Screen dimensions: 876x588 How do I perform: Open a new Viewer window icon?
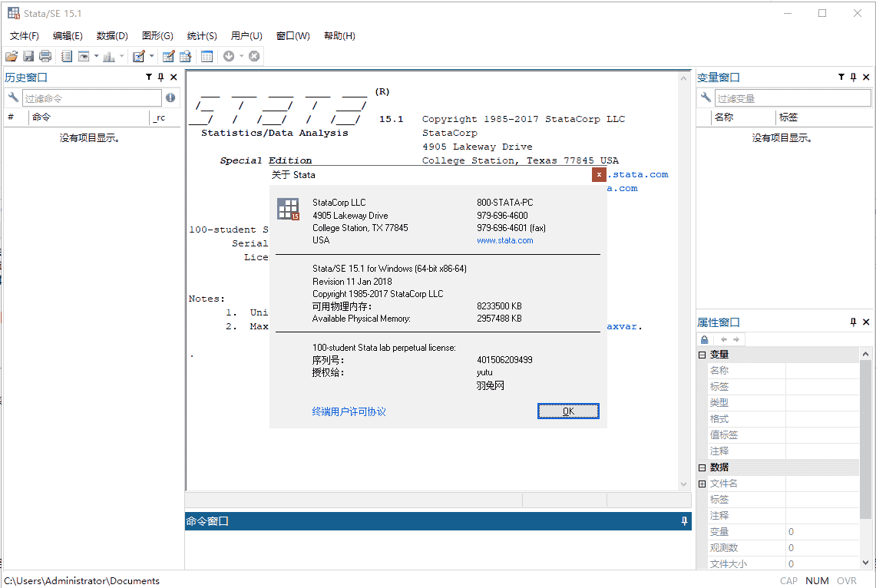point(84,55)
